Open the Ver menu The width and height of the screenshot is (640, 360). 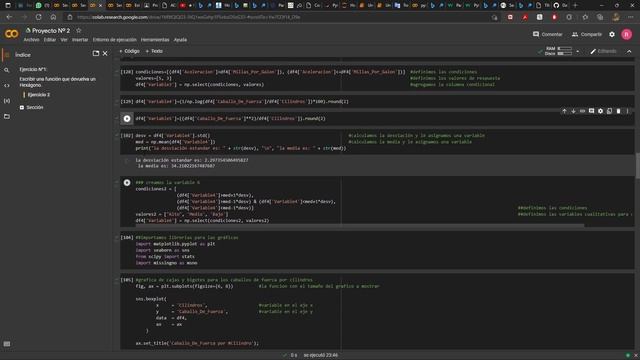64,40
